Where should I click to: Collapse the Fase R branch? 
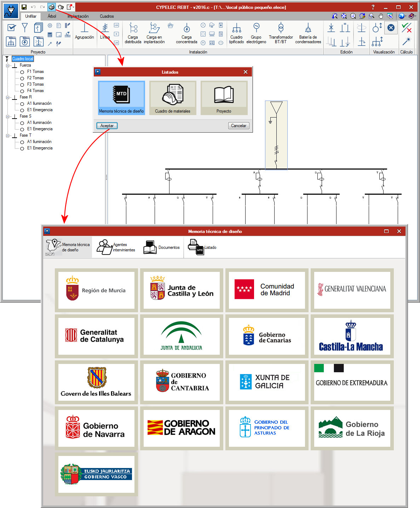[8, 97]
